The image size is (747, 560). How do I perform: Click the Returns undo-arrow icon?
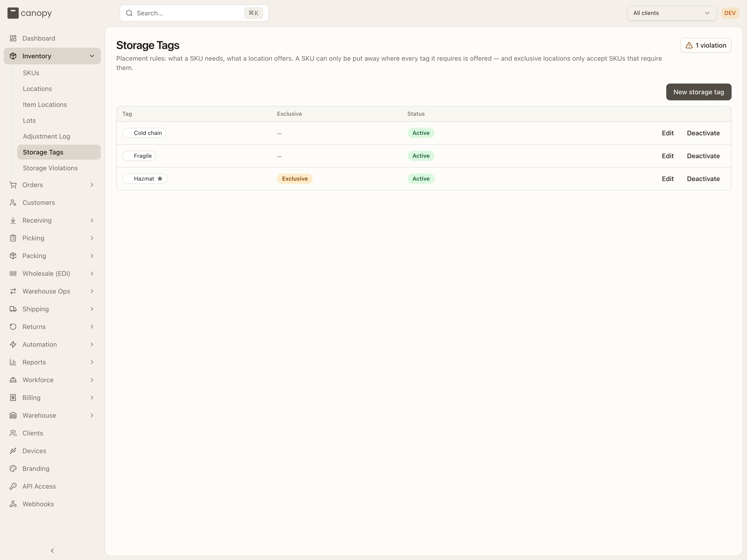point(13,327)
